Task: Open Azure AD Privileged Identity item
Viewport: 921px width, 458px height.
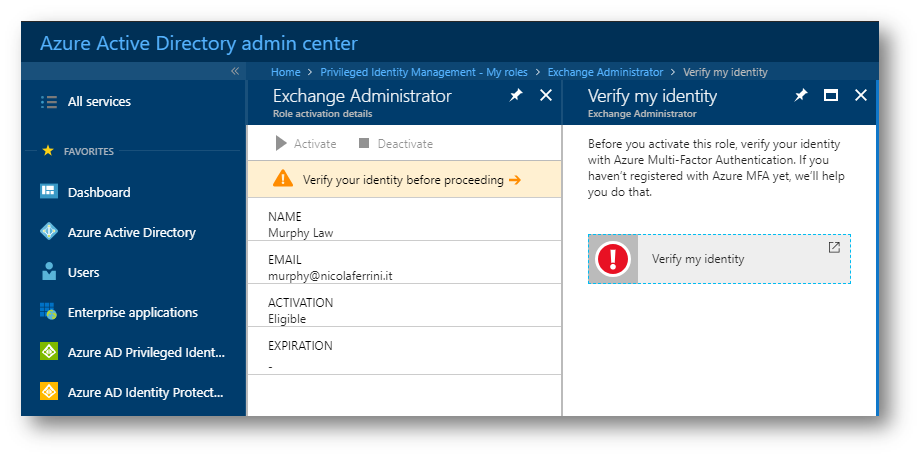Action: click(146, 352)
